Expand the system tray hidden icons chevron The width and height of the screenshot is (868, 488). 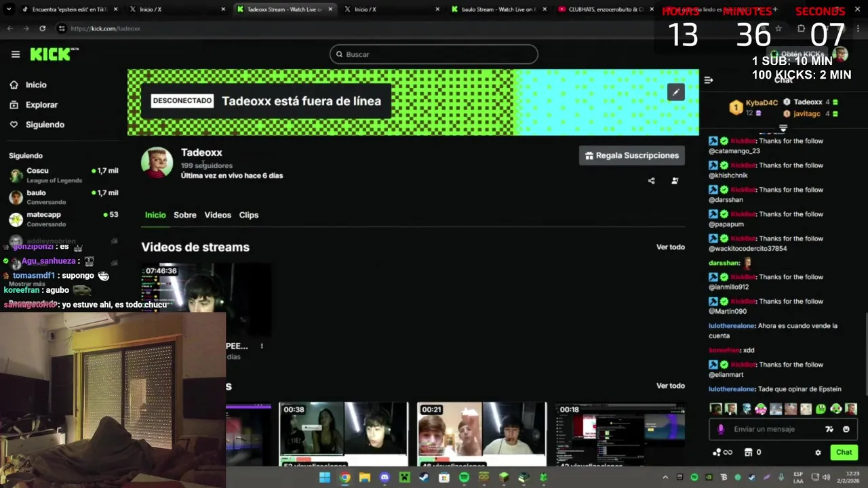[x=665, y=477]
